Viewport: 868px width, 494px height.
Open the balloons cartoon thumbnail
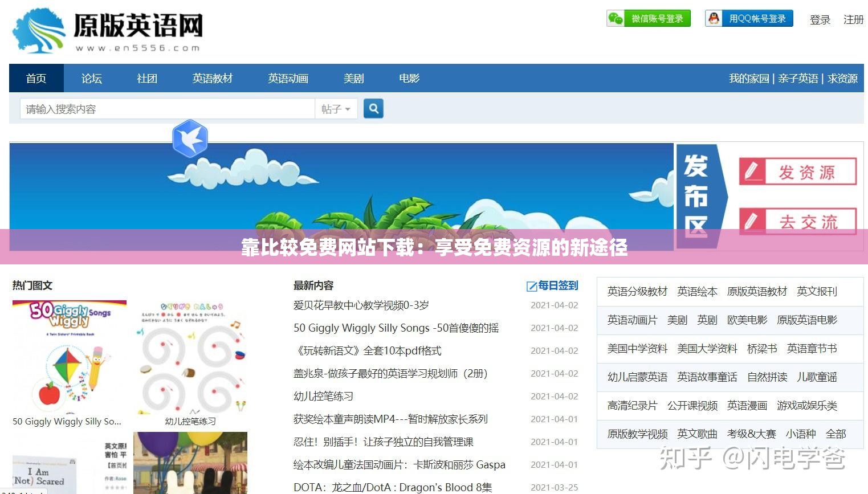coord(190,463)
